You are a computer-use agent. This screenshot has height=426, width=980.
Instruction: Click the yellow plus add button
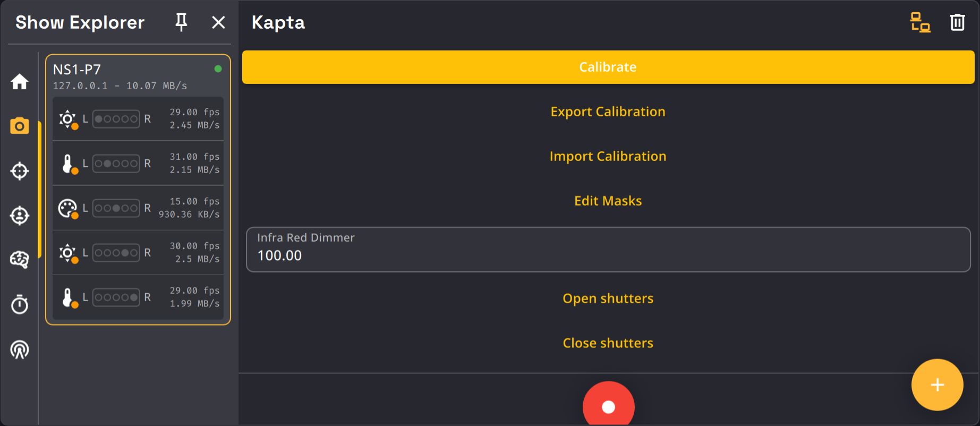[x=937, y=385]
